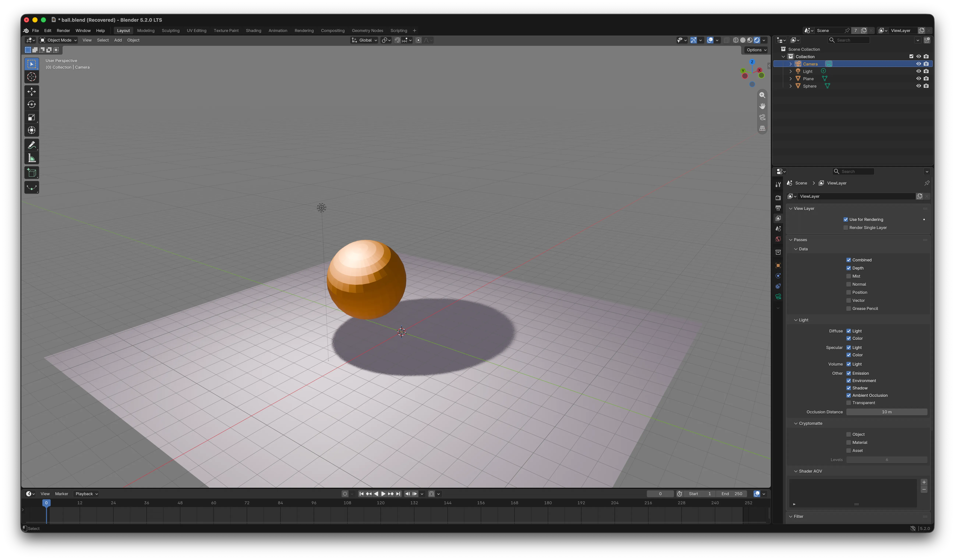This screenshot has height=560, width=955.
Task: Switch viewport to solid shading
Action: pos(743,40)
